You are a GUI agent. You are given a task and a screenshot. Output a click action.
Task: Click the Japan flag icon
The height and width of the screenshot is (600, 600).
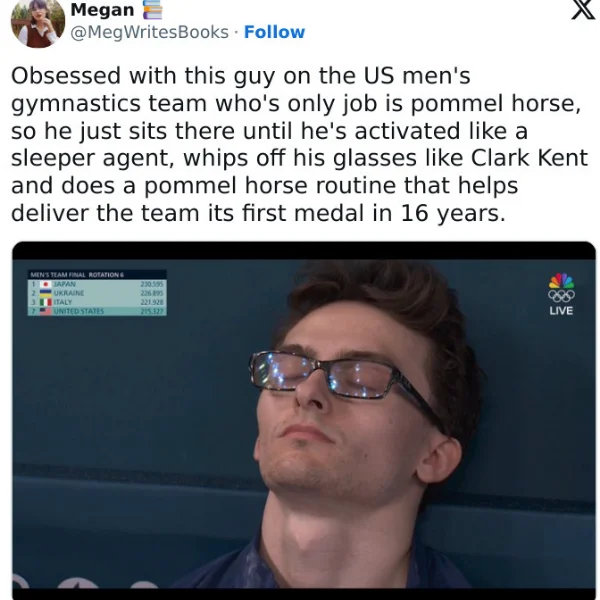pyautogui.click(x=46, y=284)
